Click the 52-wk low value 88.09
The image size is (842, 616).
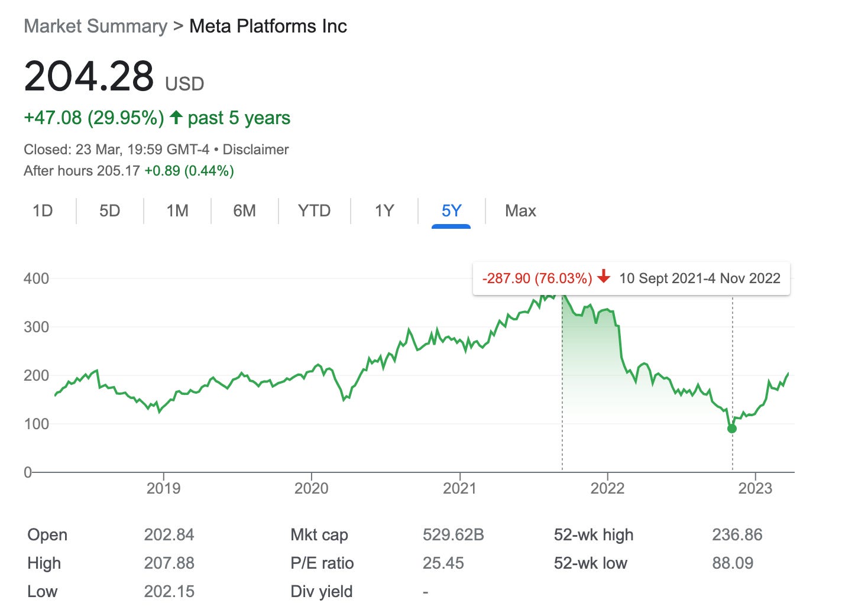(733, 563)
